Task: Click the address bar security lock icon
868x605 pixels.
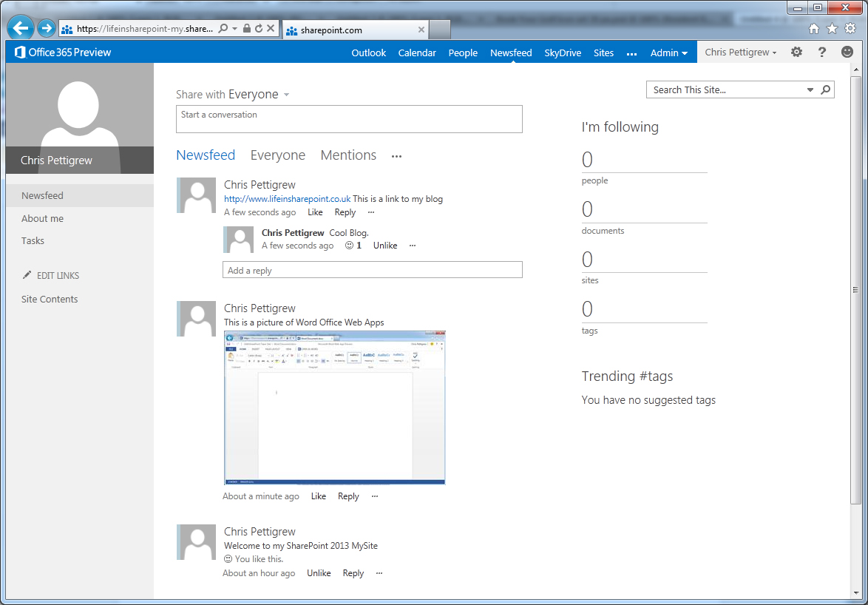Action: pyautogui.click(x=247, y=28)
